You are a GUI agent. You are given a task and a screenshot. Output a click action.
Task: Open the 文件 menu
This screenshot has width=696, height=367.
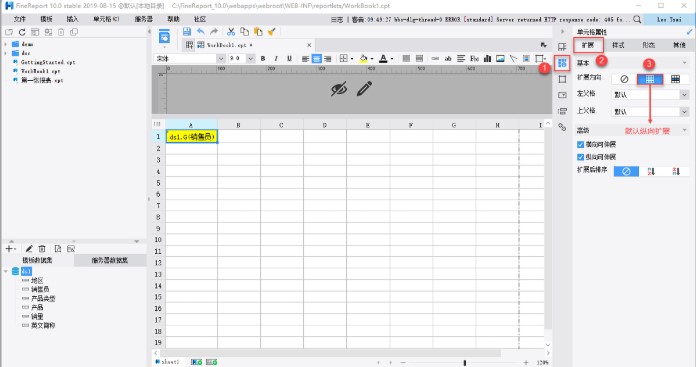(20, 19)
